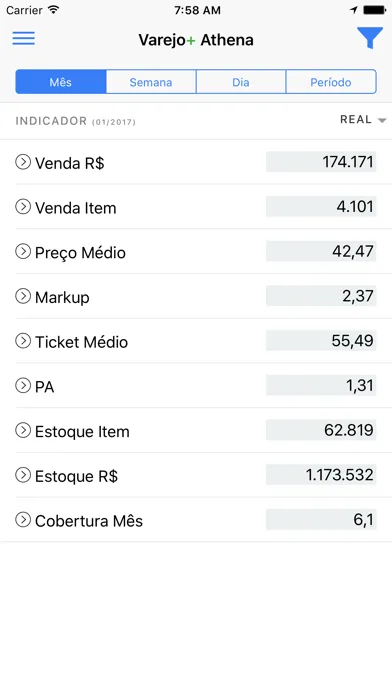Viewport: 392px width, 696px height.
Task: Open the hamburger menu
Action: tap(24, 38)
